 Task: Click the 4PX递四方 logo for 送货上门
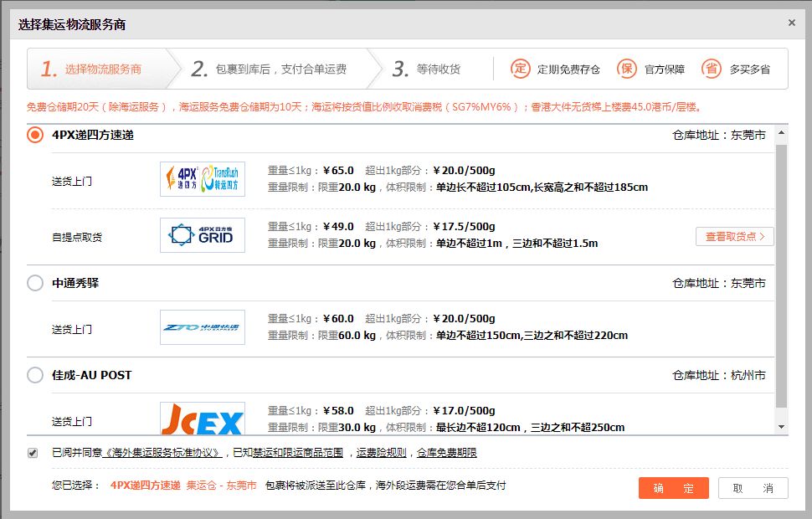[183, 177]
